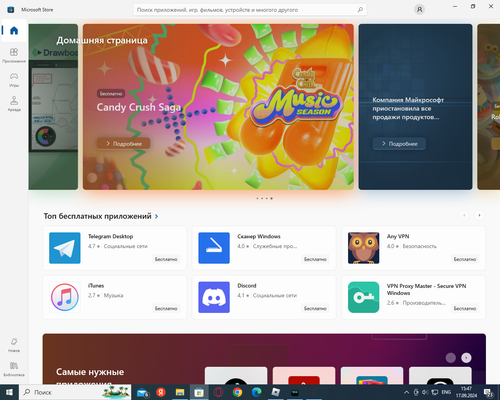Viewport: 500px width, 400px height.
Task: Click the Candy Crush Saga banner title
Action: pos(139,107)
